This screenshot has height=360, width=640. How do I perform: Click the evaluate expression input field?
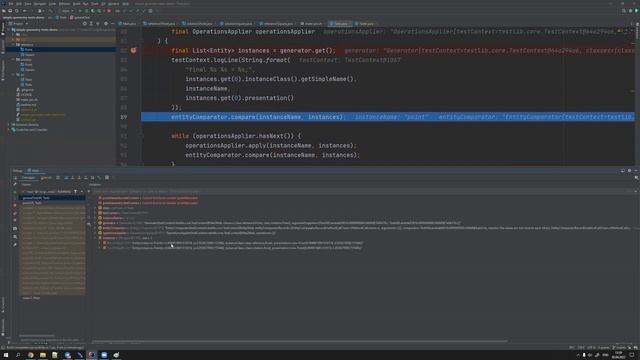coord(359,191)
